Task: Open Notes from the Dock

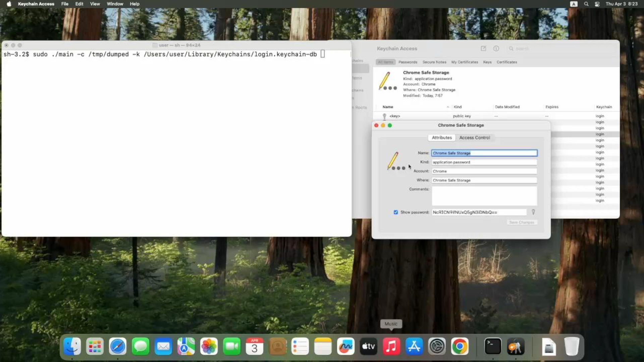Action: (x=323, y=346)
